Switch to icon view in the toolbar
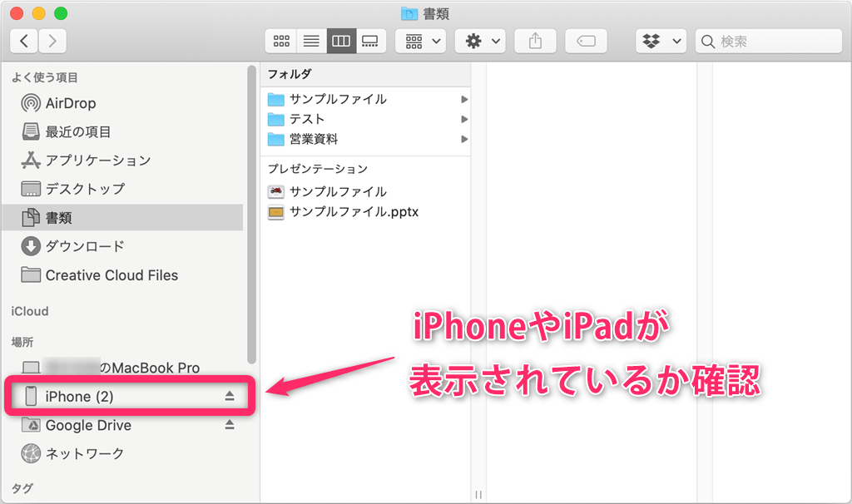 click(x=280, y=40)
